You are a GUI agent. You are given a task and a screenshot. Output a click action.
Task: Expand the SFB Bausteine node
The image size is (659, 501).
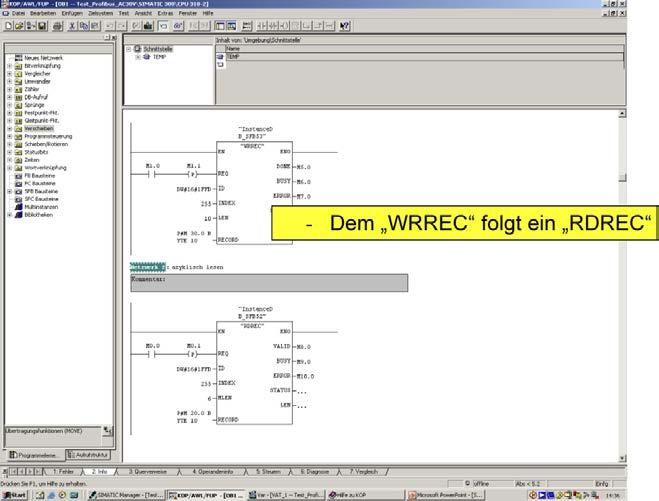coord(10,191)
